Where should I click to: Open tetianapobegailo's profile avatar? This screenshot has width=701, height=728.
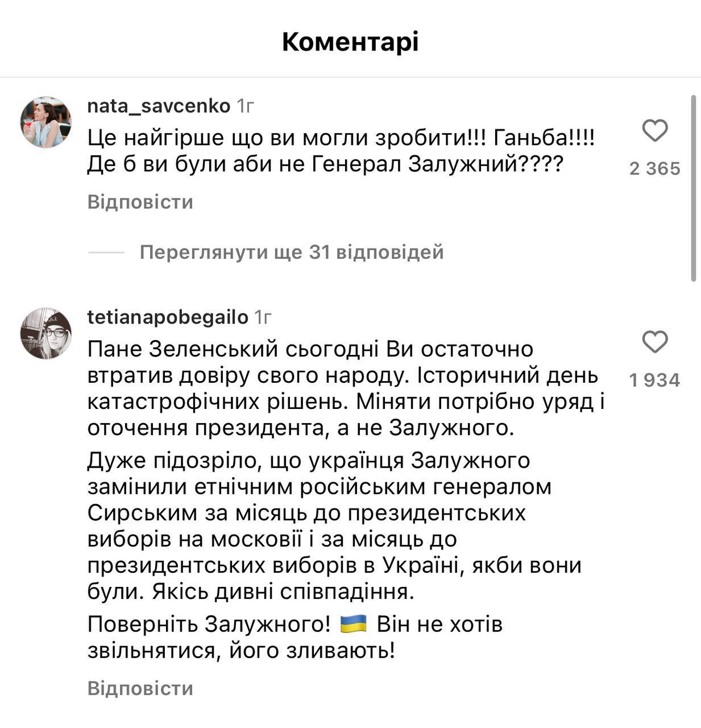(46, 333)
